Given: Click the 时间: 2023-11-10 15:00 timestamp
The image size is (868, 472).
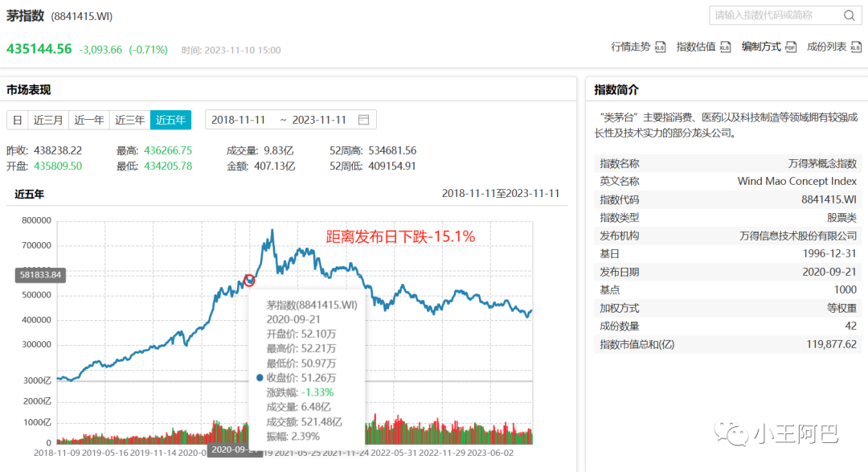Looking at the screenshot, I should [x=231, y=51].
